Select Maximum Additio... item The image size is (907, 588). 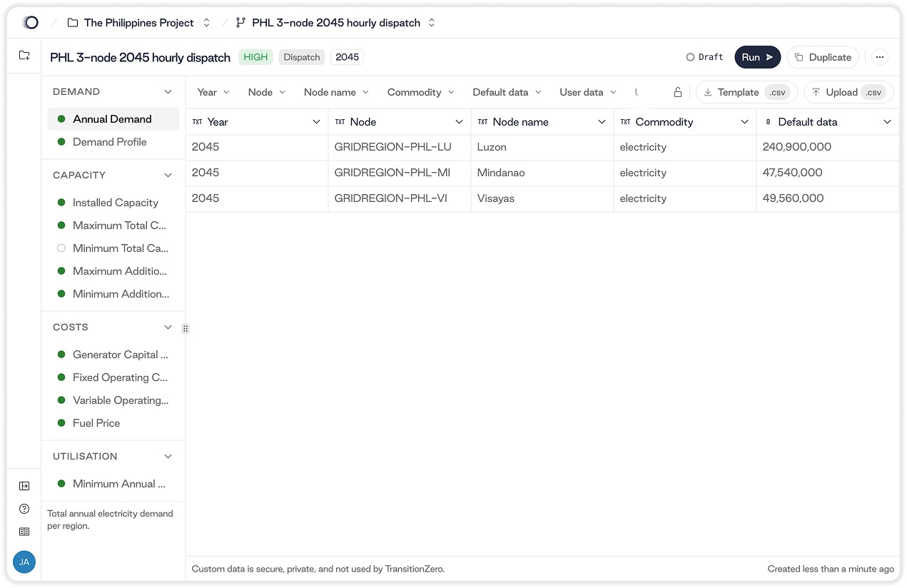[113, 271]
